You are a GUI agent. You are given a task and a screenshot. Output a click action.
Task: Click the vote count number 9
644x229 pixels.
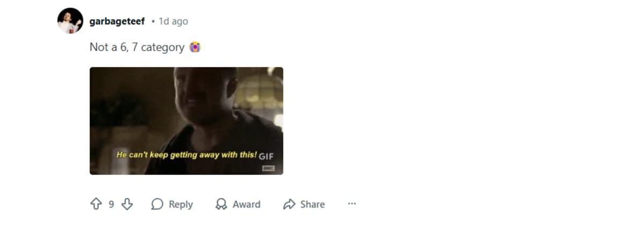(x=112, y=204)
